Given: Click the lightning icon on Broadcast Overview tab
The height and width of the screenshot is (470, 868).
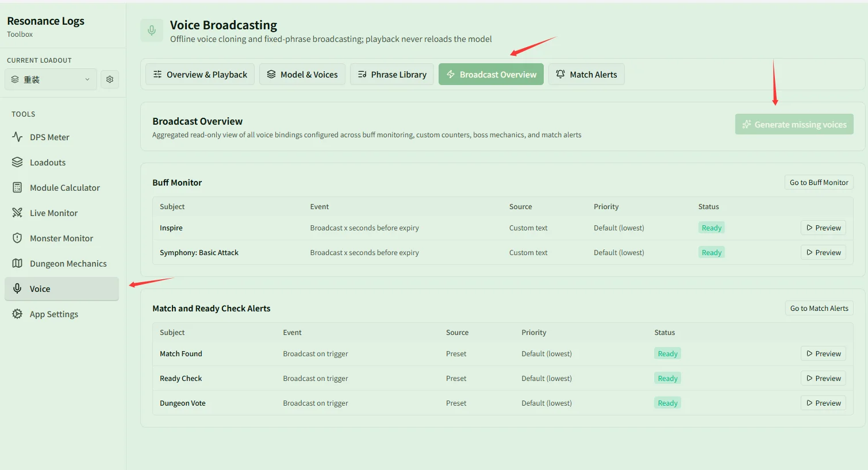Looking at the screenshot, I should (x=451, y=74).
